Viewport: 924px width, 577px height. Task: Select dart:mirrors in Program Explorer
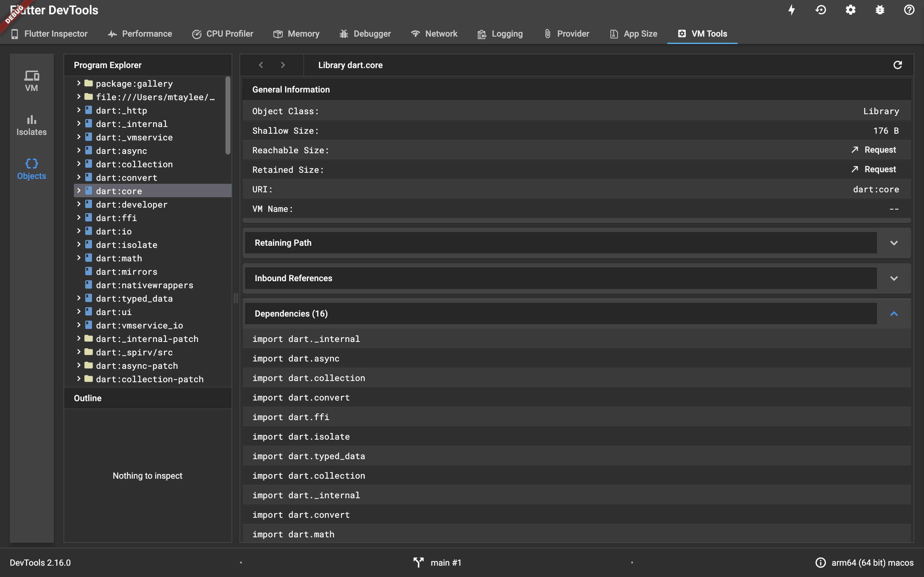[x=127, y=272]
